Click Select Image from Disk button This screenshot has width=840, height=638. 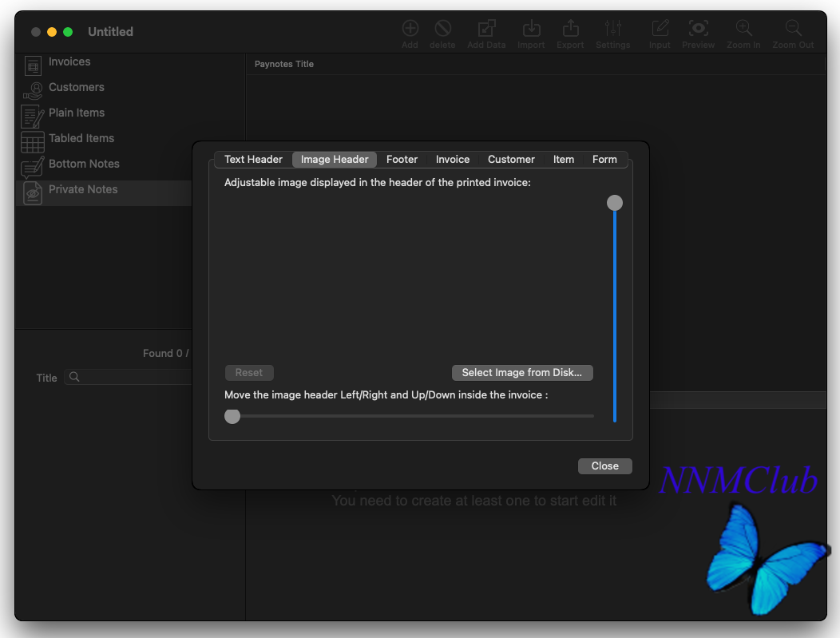pyautogui.click(x=522, y=372)
